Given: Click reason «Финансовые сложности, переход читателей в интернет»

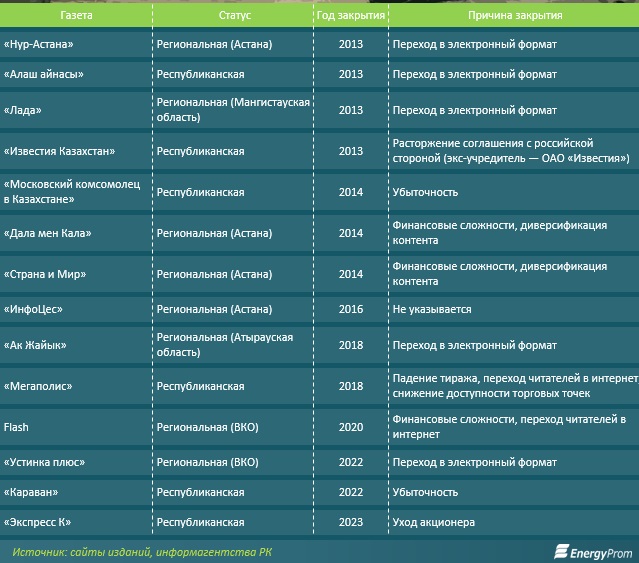Looking at the screenshot, I should point(509,427).
